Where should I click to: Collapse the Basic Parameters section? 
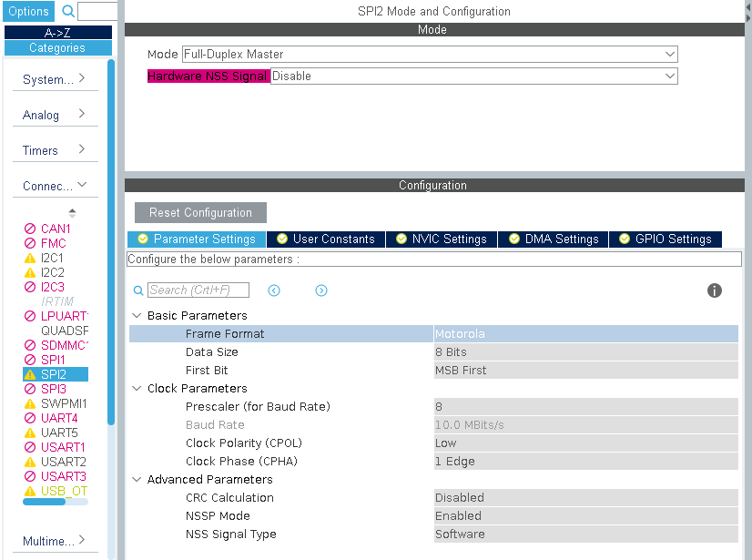137,316
